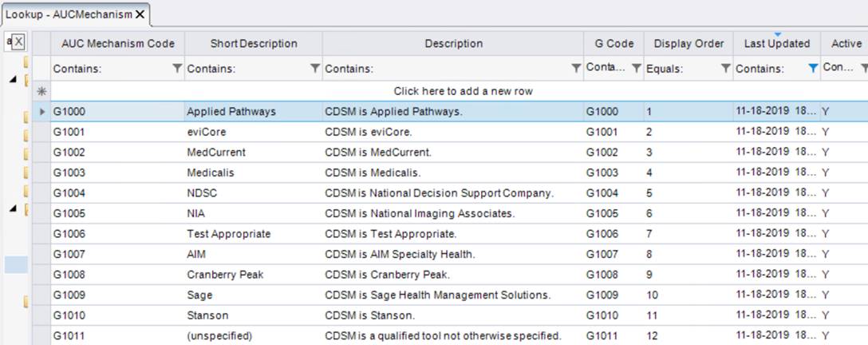This screenshot has width=868, height=345.
Task: Click the AUC Mechanism Code filter text field
Action: pos(110,69)
